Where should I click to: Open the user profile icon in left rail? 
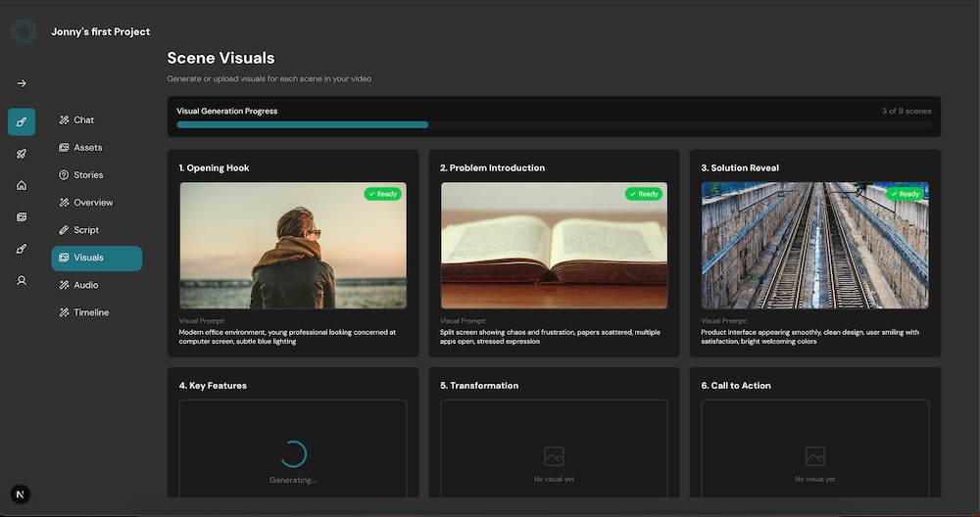pos(22,280)
